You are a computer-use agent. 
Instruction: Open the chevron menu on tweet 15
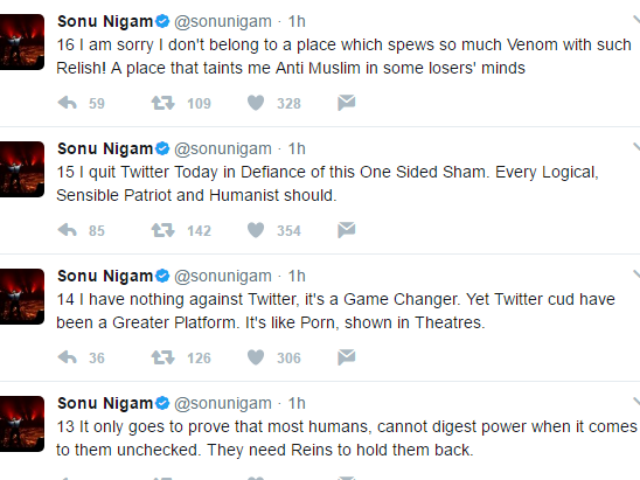tap(636, 147)
